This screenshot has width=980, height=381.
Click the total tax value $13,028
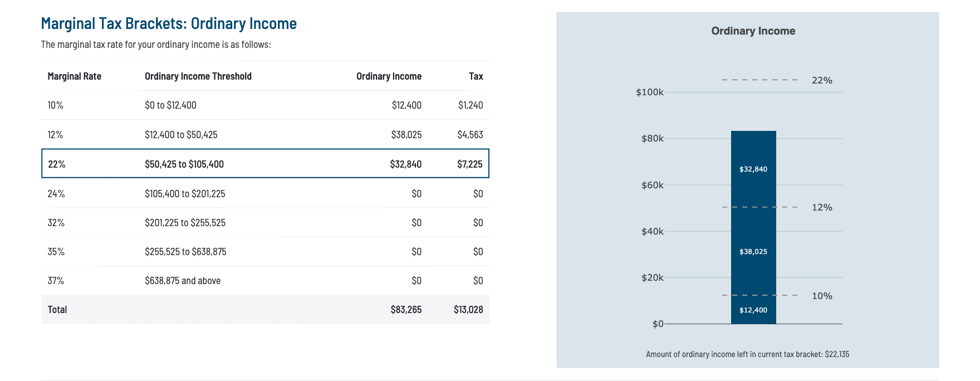[468, 310]
